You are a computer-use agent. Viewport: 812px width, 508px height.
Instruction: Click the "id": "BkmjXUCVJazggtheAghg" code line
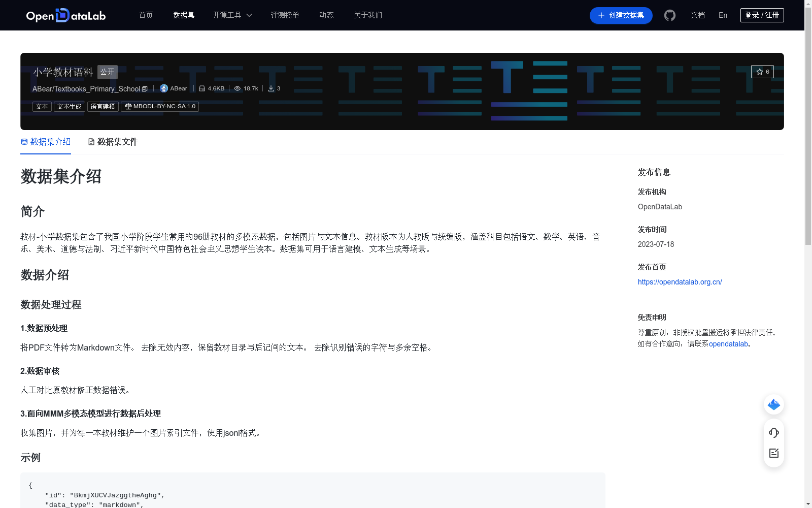[105, 495]
